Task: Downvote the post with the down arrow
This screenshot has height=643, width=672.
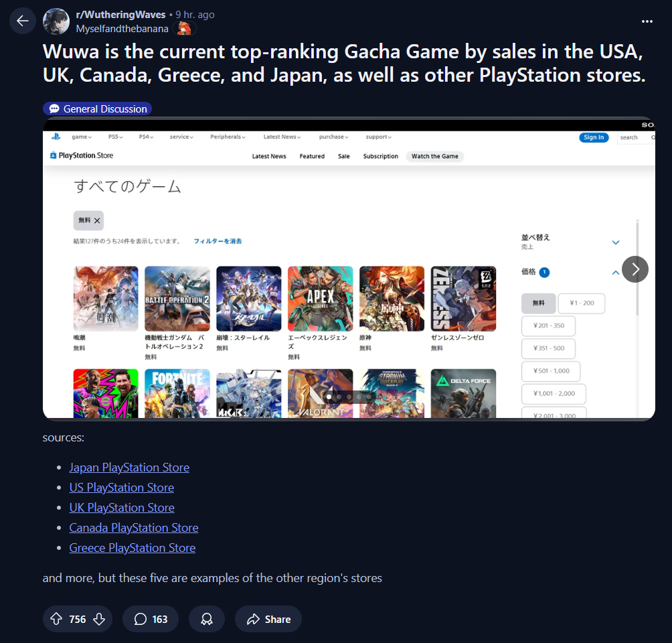Action: pos(99,618)
